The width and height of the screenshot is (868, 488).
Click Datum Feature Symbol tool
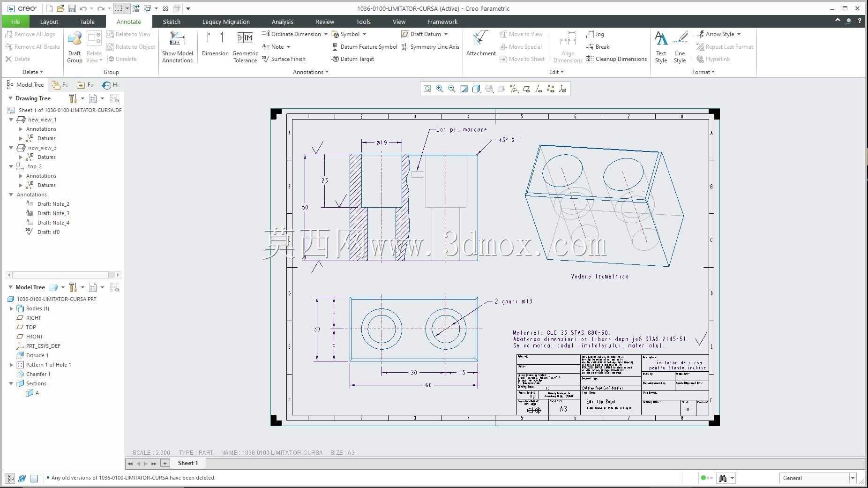[x=365, y=47]
